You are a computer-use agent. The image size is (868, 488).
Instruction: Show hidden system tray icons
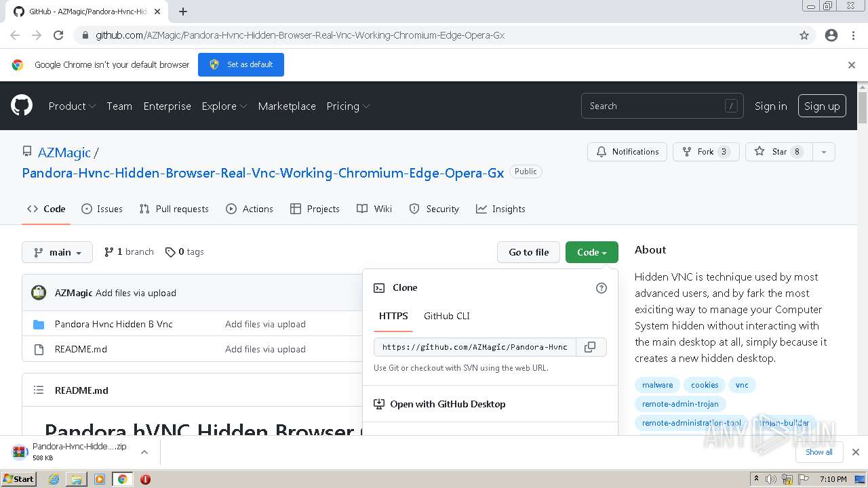click(x=756, y=479)
